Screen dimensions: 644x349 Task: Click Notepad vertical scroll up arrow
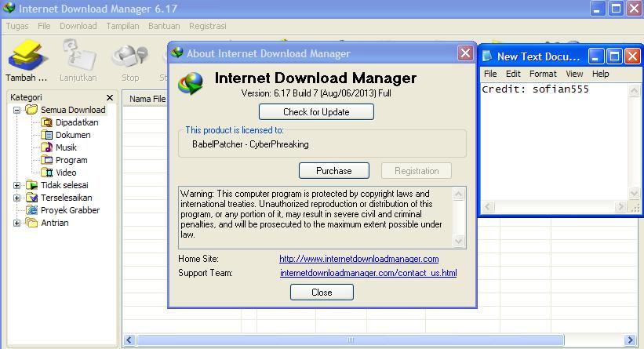click(634, 90)
